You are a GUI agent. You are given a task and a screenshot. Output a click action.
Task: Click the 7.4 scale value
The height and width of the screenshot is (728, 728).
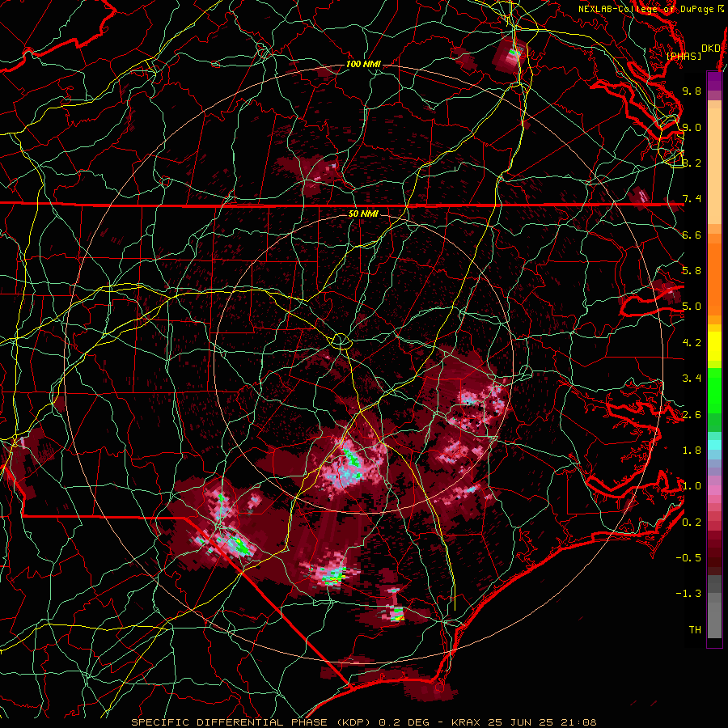[692, 199]
